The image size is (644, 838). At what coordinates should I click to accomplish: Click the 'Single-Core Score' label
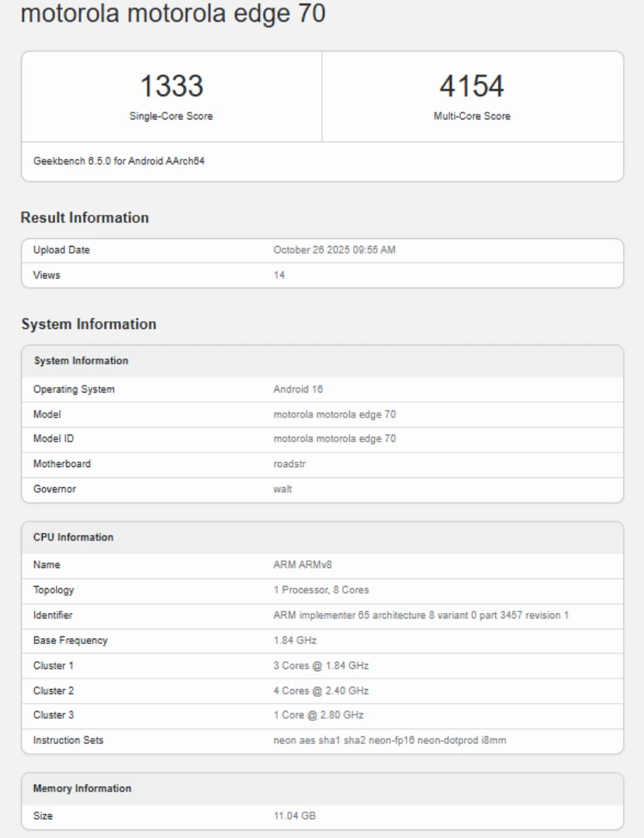click(171, 116)
